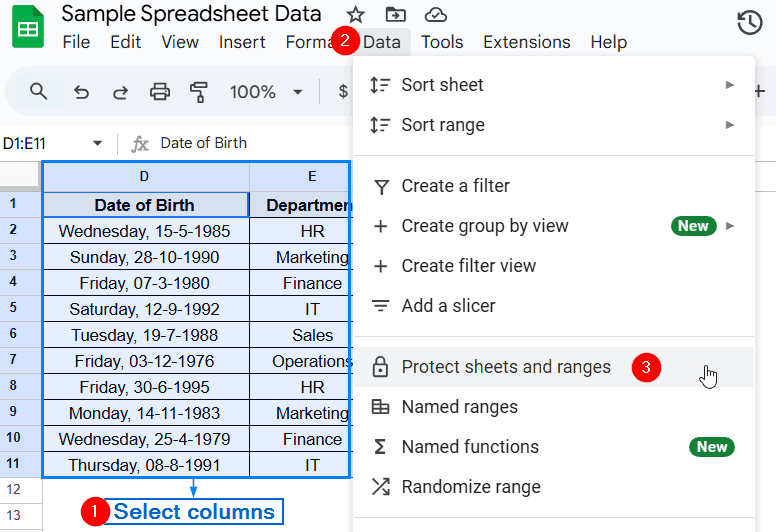Select column D header
This screenshot has height=532, width=776.
click(x=144, y=177)
